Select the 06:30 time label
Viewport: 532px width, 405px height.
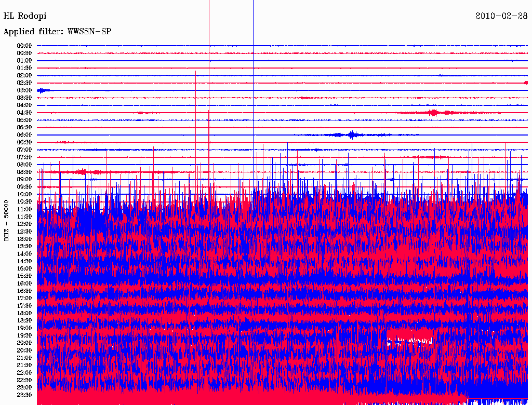pyautogui.click(x=24, y=142)
